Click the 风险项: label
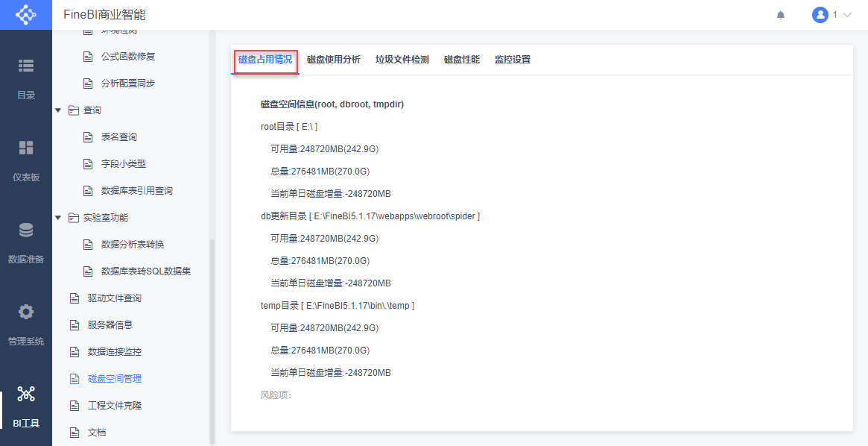Viewport: 868px width, 446px height. [276, 395]
